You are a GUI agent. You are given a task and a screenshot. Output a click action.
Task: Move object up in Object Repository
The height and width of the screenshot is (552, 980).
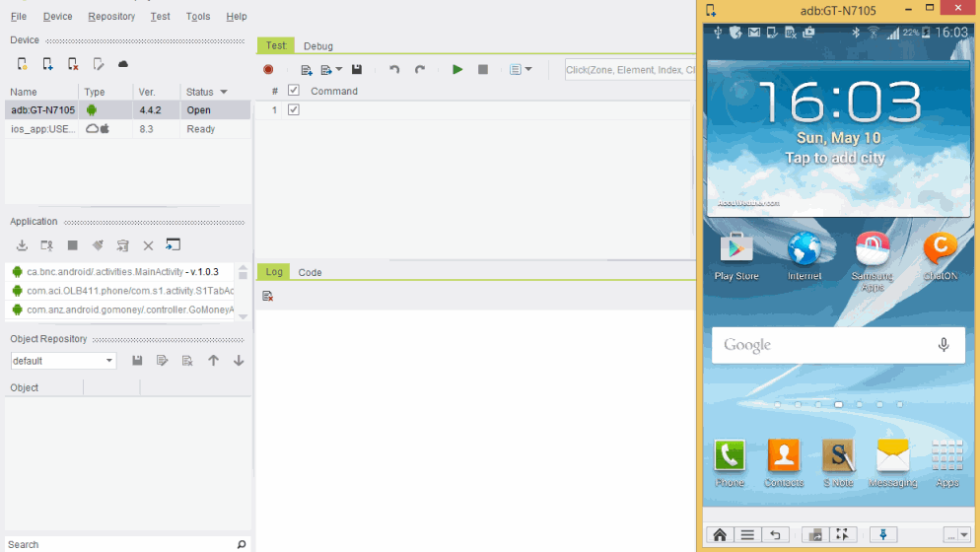tap(213, 361)
